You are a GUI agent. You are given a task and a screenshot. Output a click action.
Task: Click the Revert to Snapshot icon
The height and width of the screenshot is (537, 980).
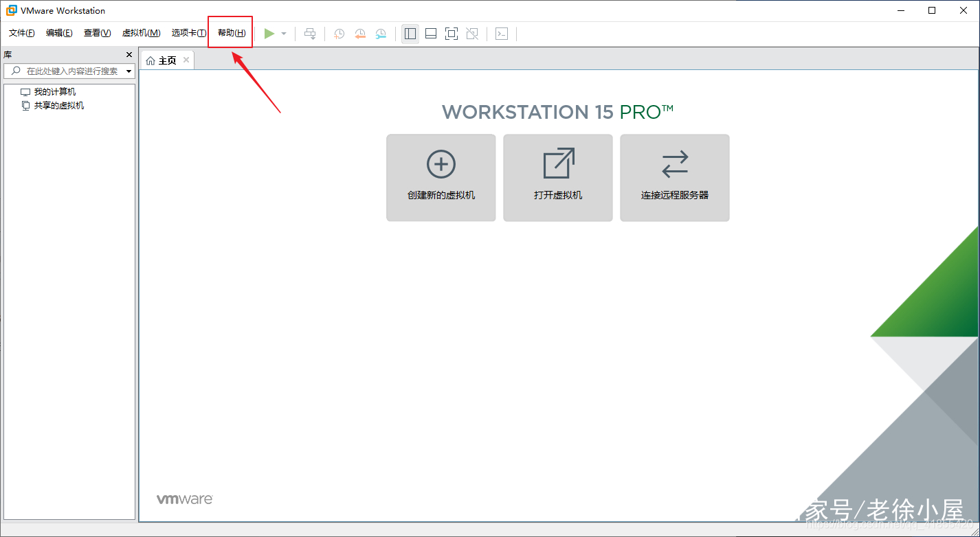(x=360, y=34)
